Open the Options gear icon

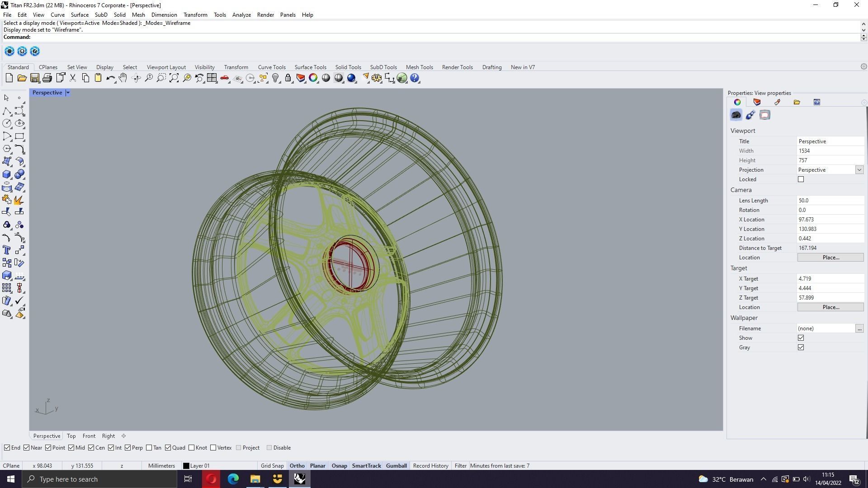376,78
